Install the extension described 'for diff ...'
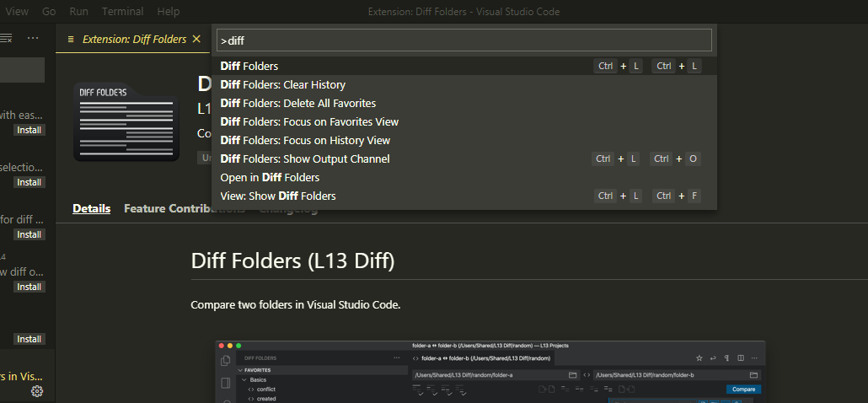Viewport: 868px width, 403px height. click(x=29, y=234)
